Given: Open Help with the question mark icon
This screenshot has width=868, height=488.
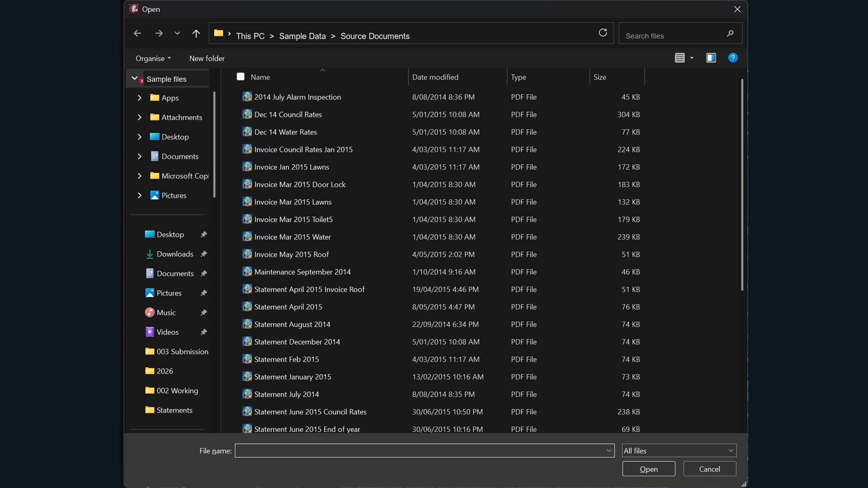Looking at the screenshot, I should [x=733, y=58].
